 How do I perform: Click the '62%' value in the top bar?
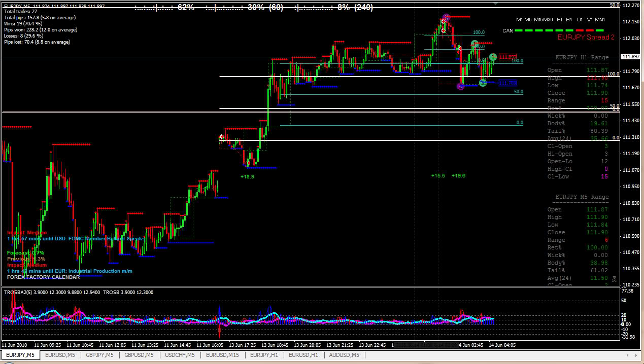pyautogui.click(x=186, y=7)
